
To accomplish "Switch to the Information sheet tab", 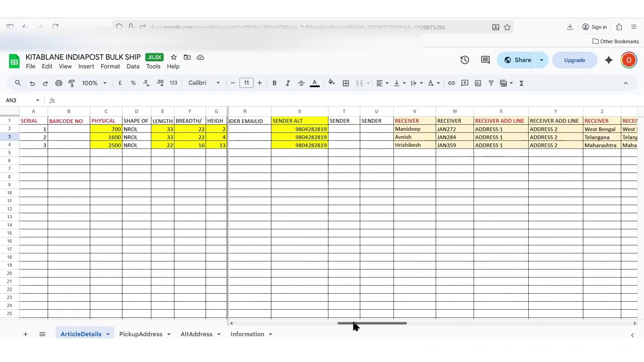I will click(247, 334).
